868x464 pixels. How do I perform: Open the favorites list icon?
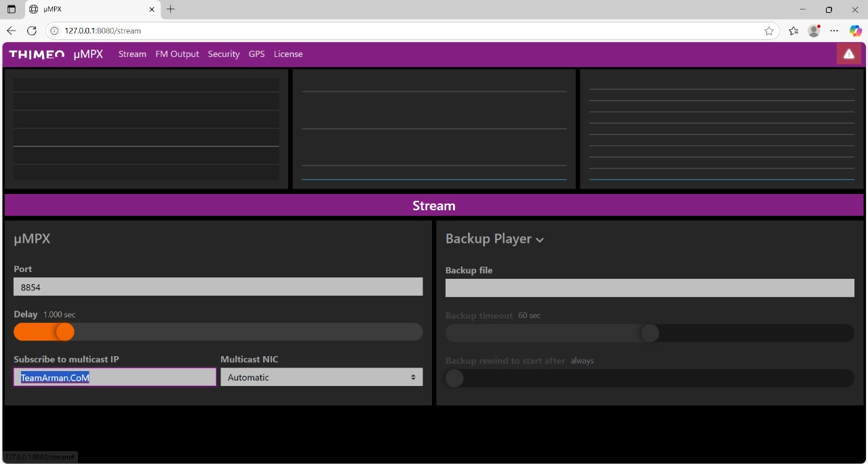[793, 31]
